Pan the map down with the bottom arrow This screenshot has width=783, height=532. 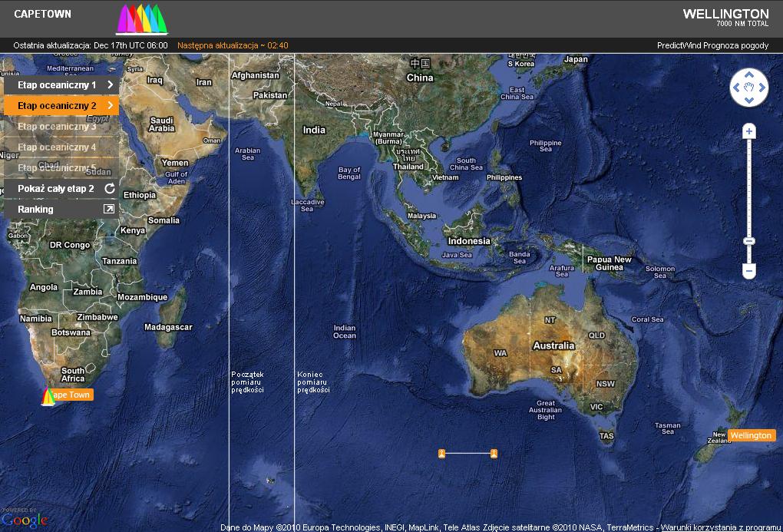pos(748,100)
